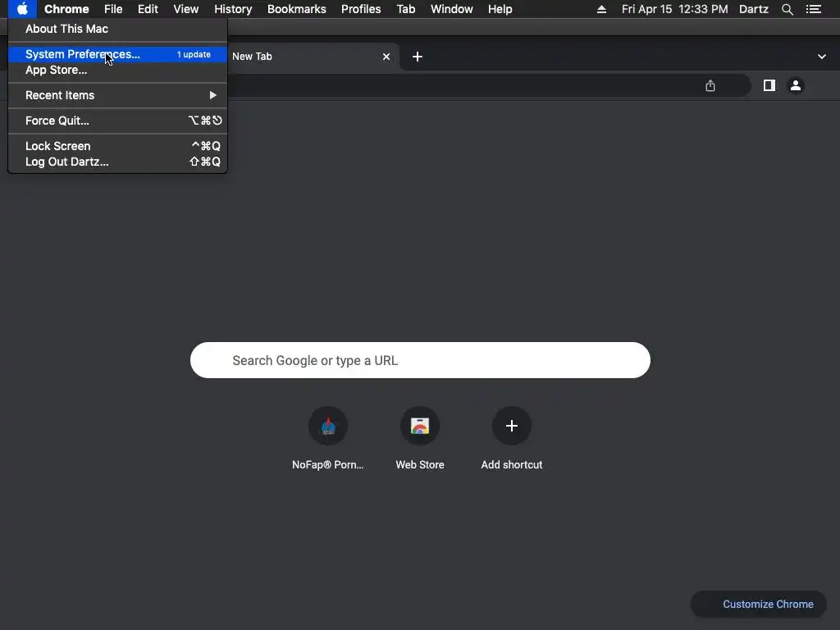Viewport: 840px width, 630px height.
Task: Choose Force Quit option
Action: (117, 121)
